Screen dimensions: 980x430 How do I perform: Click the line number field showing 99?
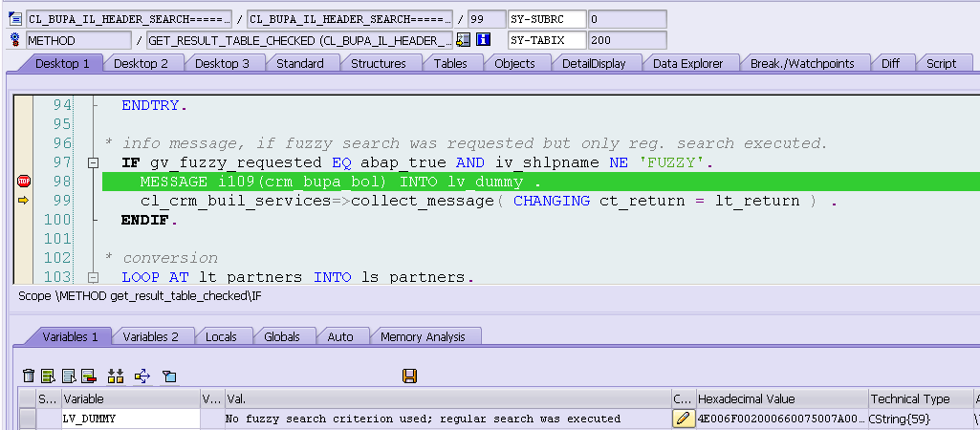(486, 19)
